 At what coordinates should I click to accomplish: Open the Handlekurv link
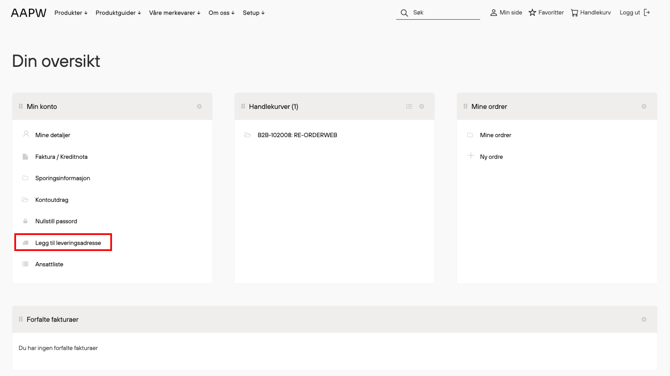[x=595, y=13]
